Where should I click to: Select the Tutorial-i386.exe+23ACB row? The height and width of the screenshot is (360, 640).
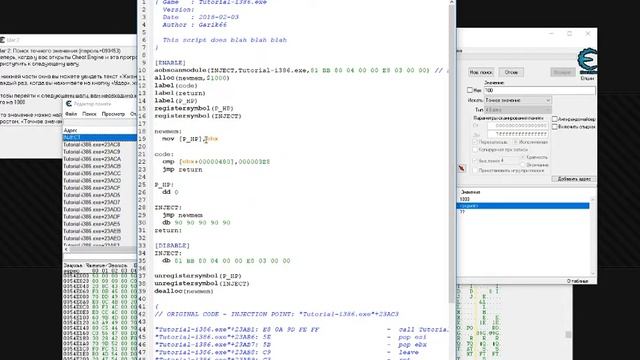pos(100,167)
